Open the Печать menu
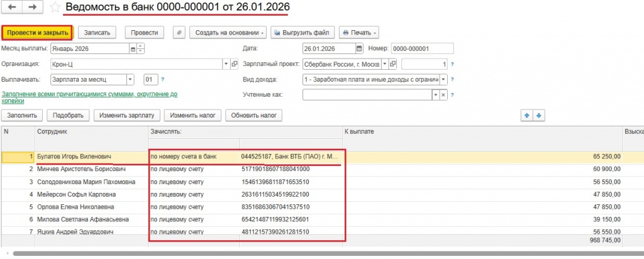This screenshot has width=644, height=259. (360, 32)
